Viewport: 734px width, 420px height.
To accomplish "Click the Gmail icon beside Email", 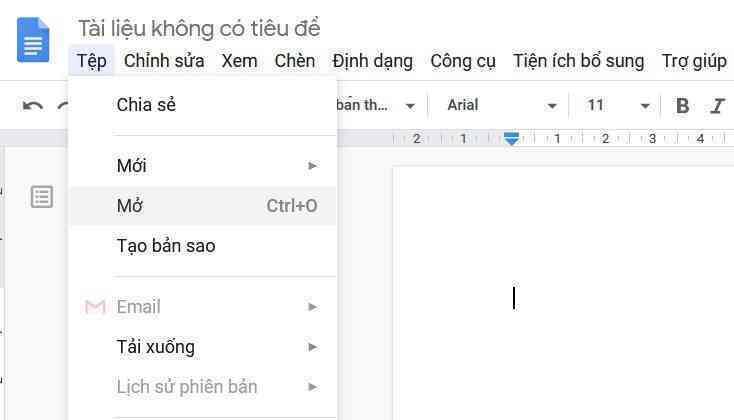I will [95, 307].
